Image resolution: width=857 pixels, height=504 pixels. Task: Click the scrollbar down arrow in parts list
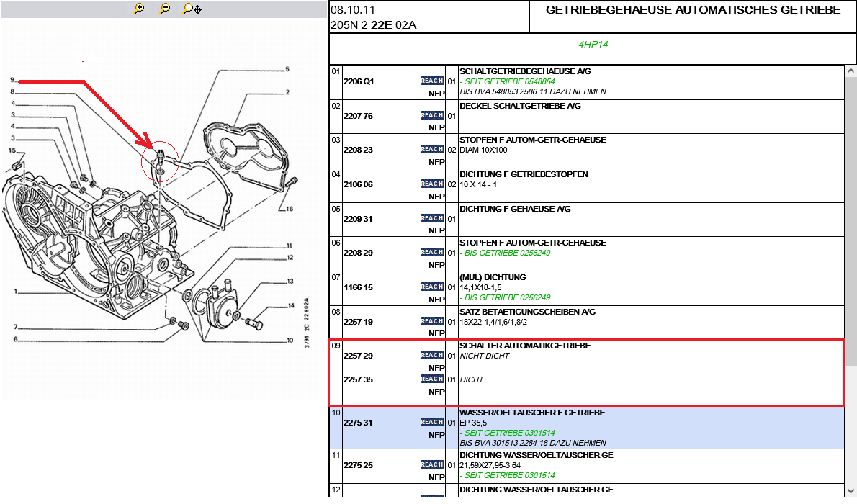pyautogui.click(x=851, y=490)
